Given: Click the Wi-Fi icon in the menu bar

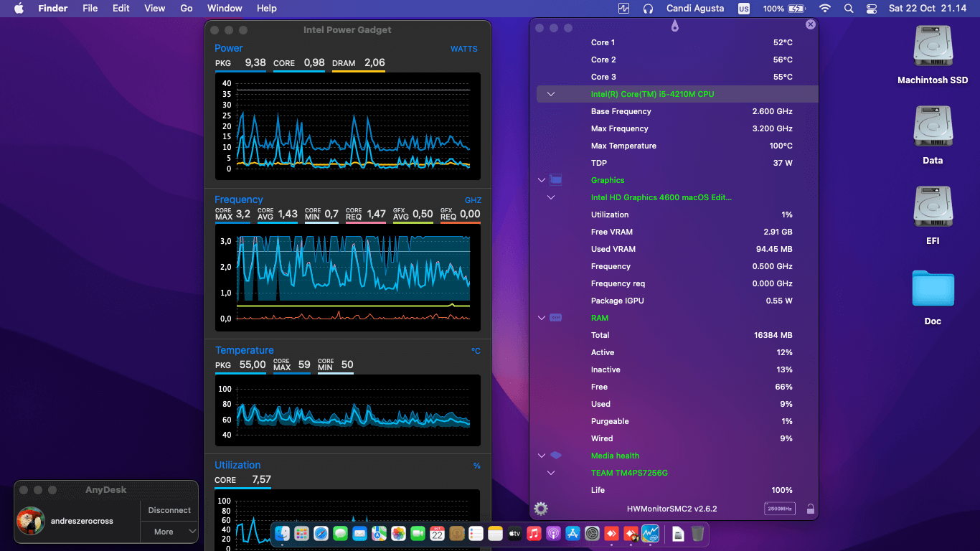Looking at the screenshot, I should [x=825, y=9].
